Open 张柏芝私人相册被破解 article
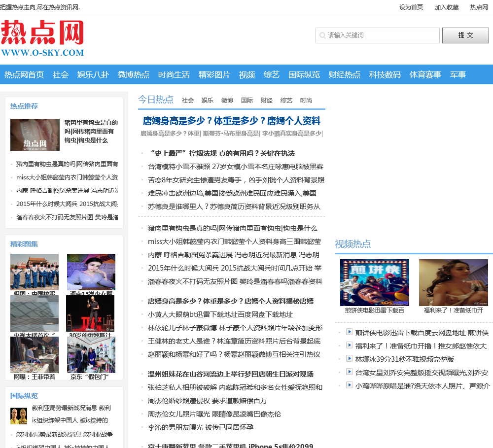 pos(235,387)
